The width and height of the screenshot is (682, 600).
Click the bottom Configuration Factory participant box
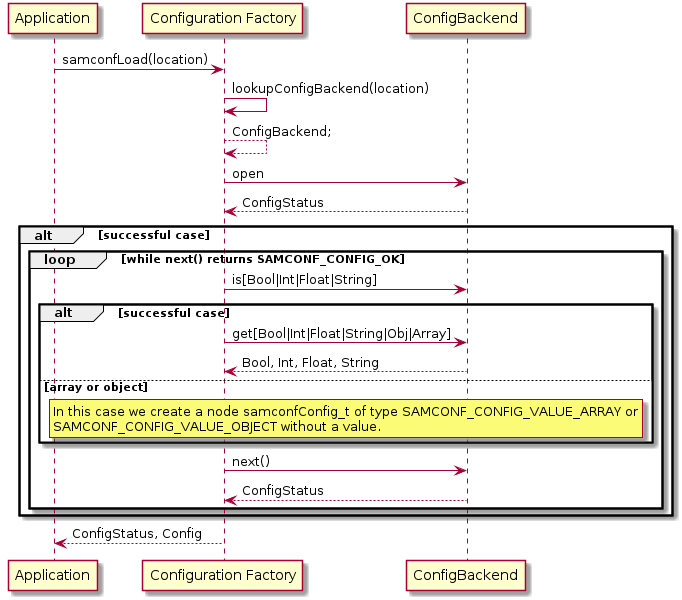pyautogui.click(x=222, y=575)
